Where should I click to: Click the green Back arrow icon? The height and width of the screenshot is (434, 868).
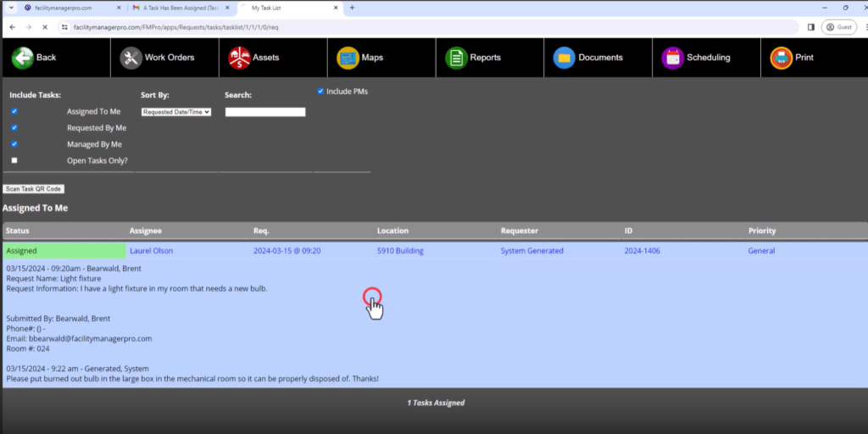pos(22,58)
